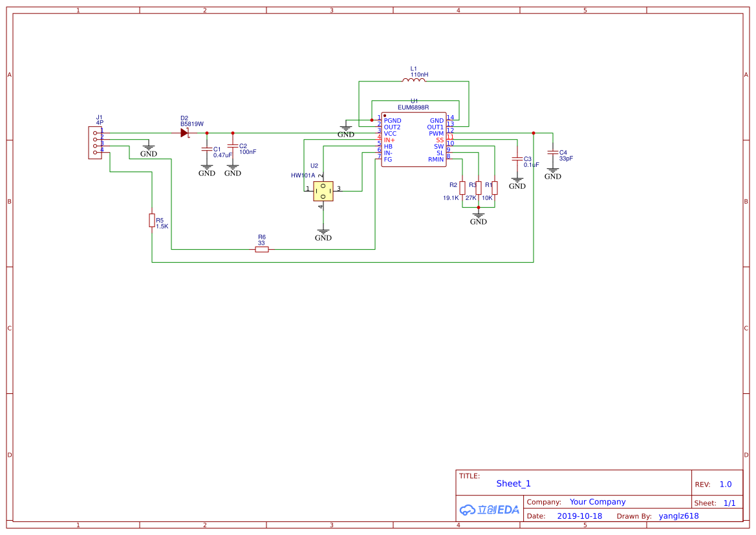Select resistor R5 symbol
This screenshot has width=756, height=535.
[152, 221]
